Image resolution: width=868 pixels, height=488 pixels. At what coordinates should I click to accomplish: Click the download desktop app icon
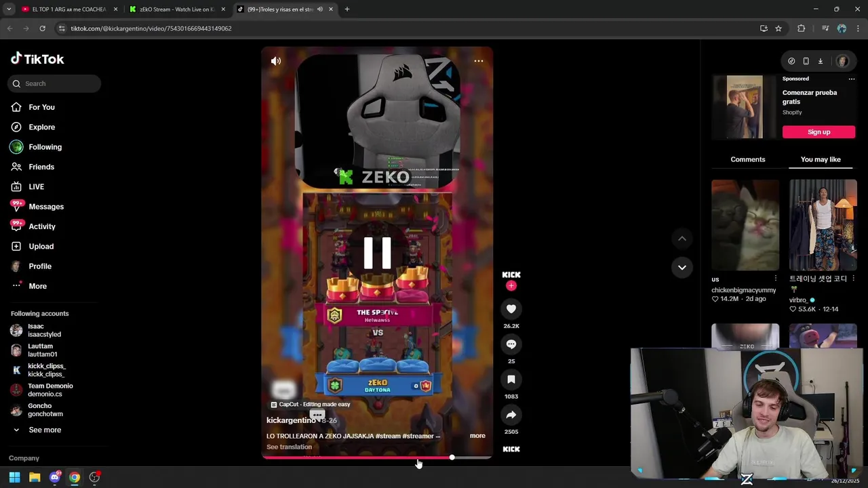click(x=820, y=61)
